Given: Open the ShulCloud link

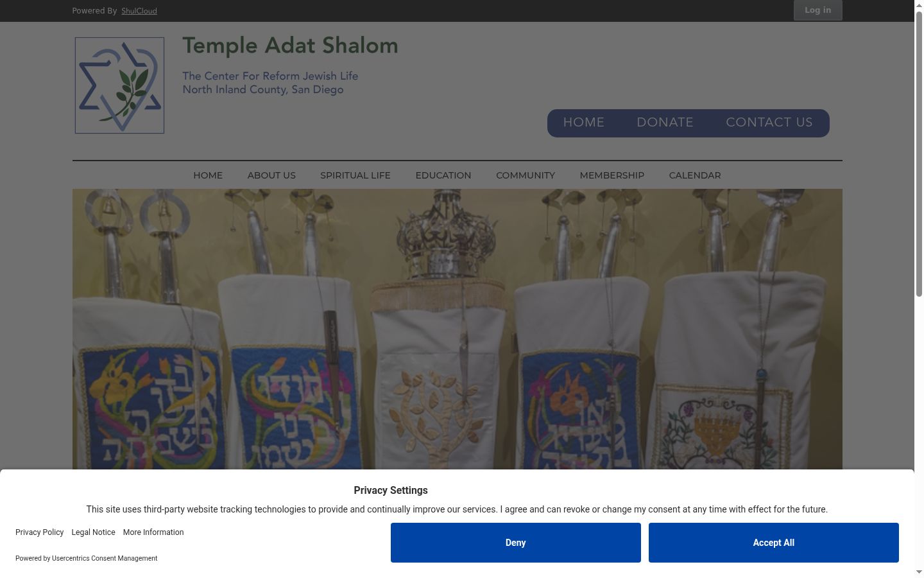Looking at the screenshot, I should 139,11.
